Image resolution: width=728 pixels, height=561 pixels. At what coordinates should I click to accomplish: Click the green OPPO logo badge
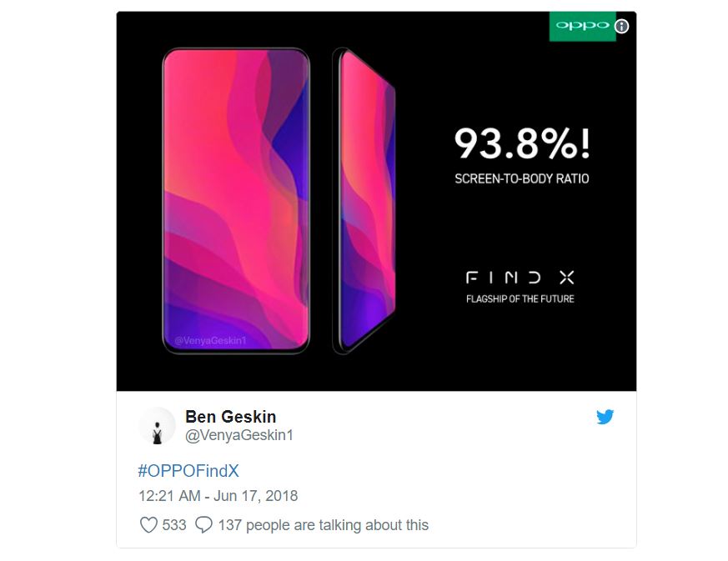coord(582,26)
